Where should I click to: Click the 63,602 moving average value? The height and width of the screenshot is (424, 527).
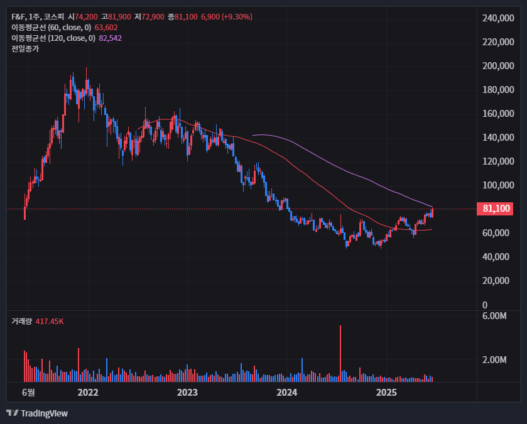[x=106, y=28]
